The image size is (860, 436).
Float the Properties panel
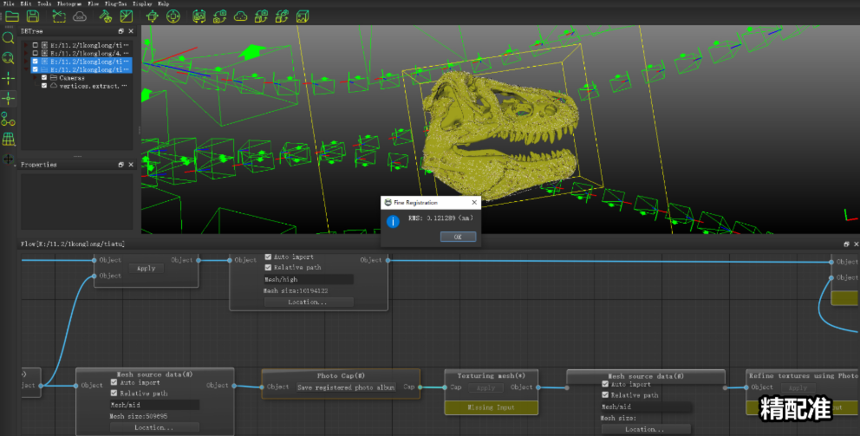121,165
